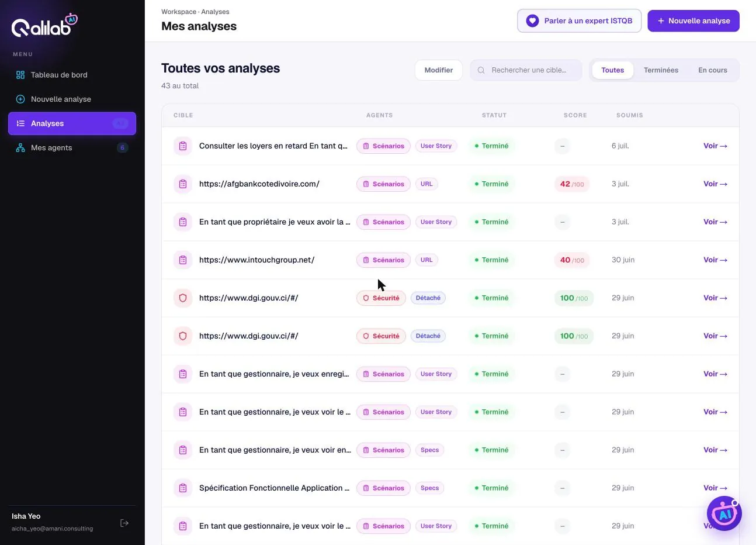Screen dimensions: 756x545
Task: Click the Modifier button
Action: (439, 70)
